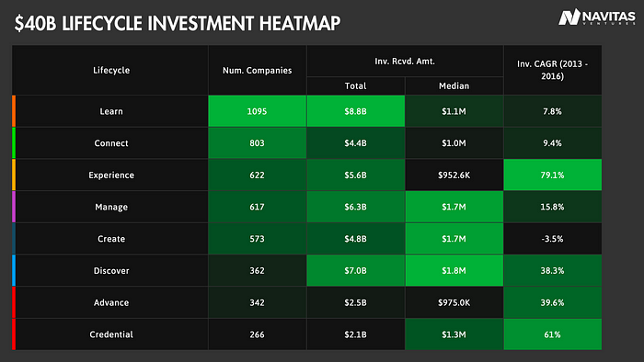Click the Manage $6.3B total cell
The image size is (644, 362).
tap(356, 207)
